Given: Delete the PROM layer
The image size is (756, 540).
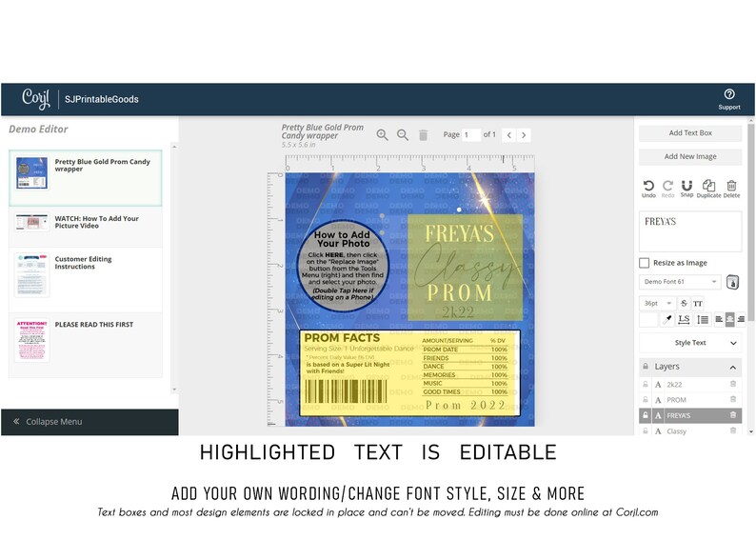Looking at the screenshot, I should [x=733, y=400].
